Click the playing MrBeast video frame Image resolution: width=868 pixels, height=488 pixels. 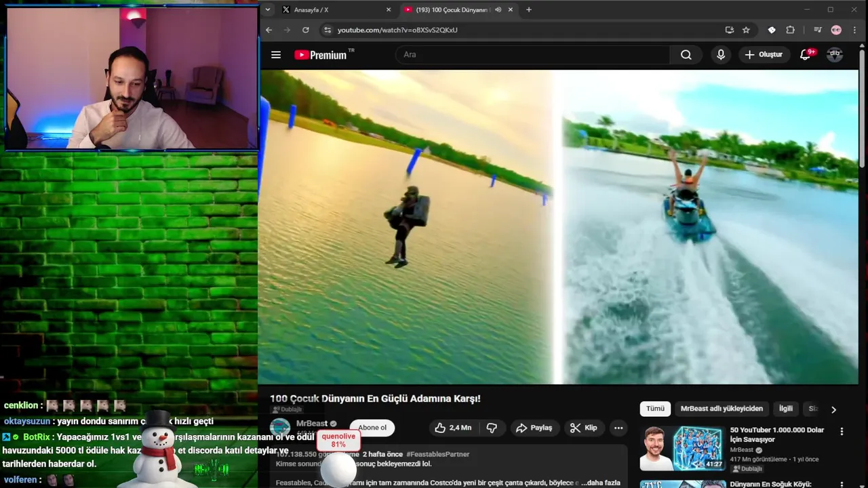(x=559, y=227)
